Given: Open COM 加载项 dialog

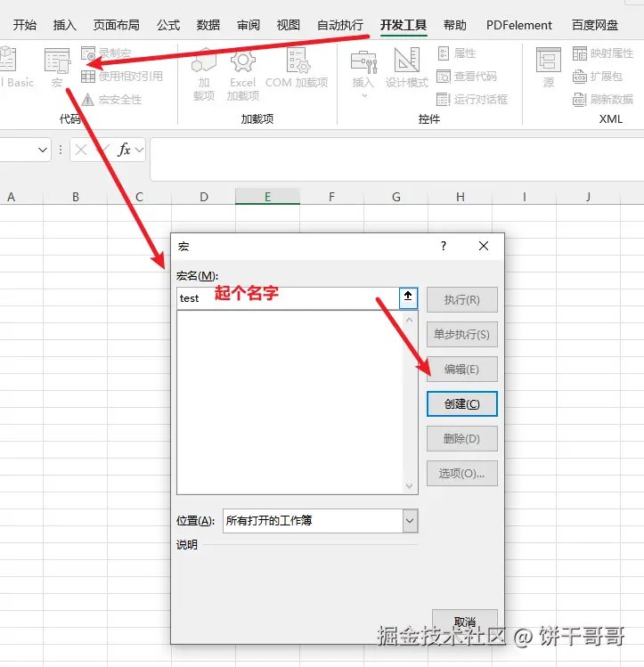Looking at the screenshot, I should (297, 68).
